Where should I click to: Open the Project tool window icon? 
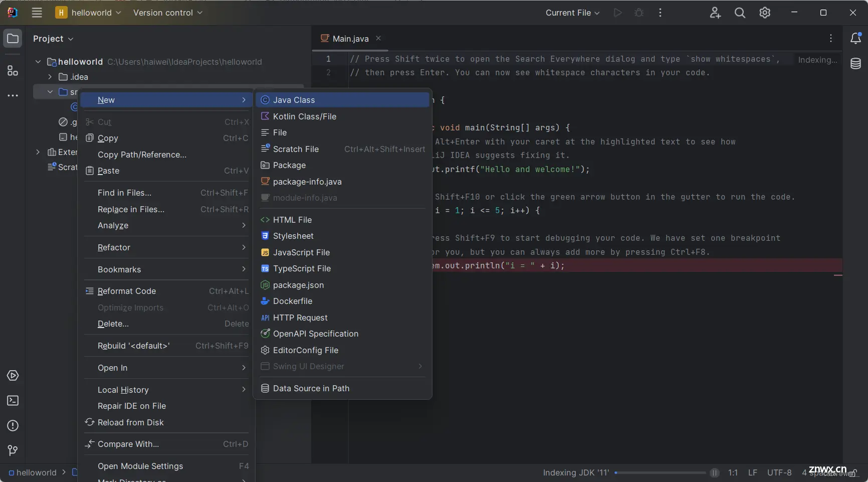[x=13, y=39]
